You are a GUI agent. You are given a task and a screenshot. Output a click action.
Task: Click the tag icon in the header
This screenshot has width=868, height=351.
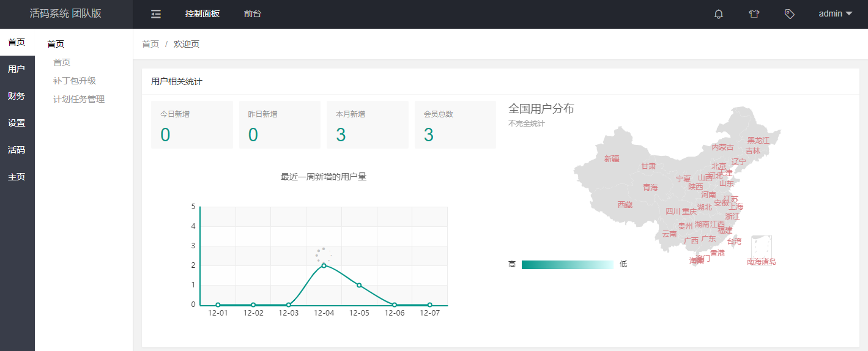coord(790,14)
